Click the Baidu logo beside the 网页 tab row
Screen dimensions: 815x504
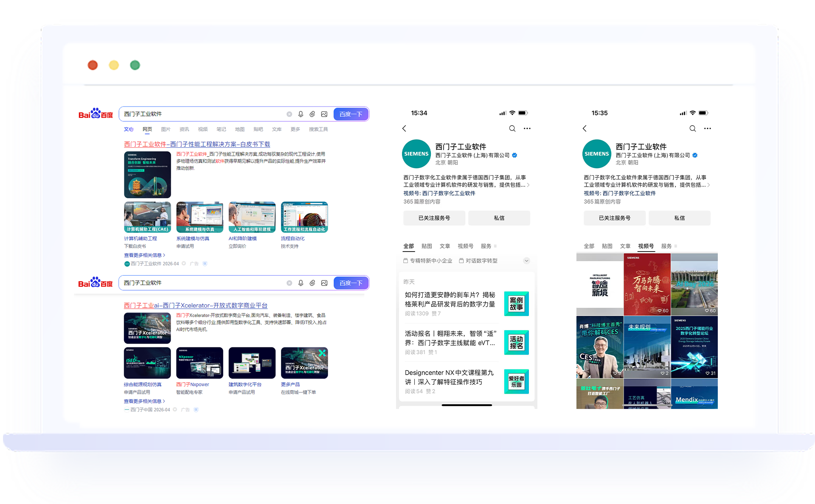(96, 113)
